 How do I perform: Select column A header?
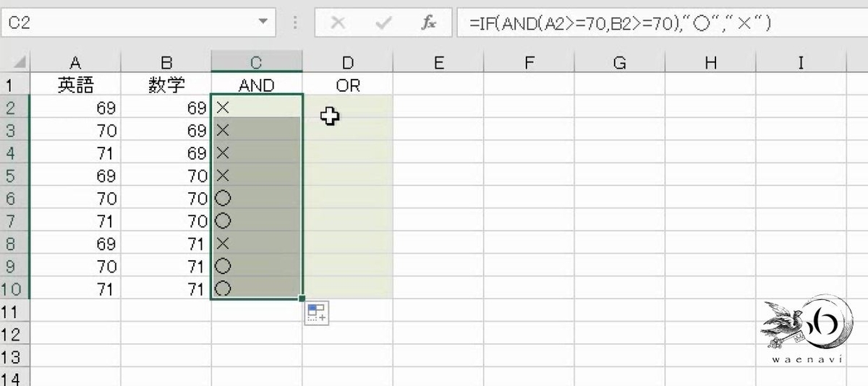point(75,63)
